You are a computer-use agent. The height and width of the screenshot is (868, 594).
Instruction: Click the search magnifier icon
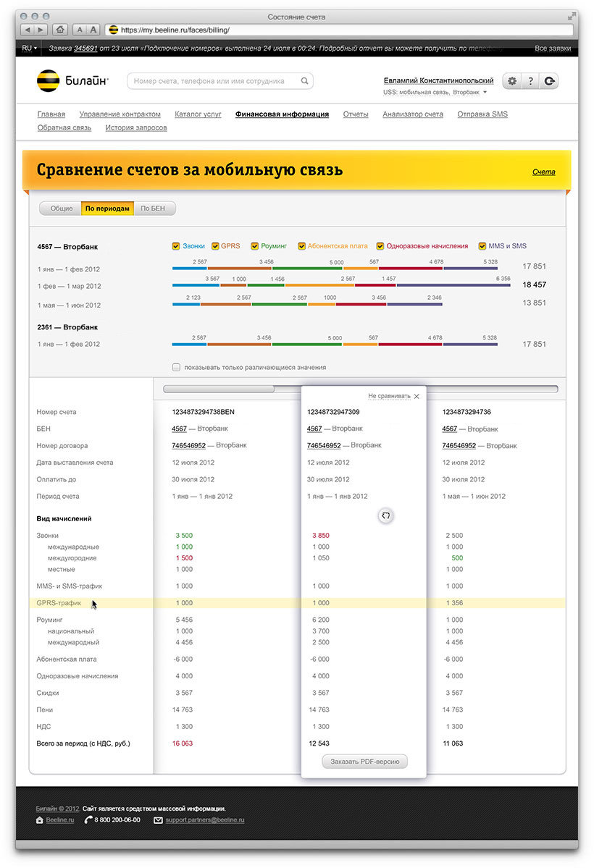pyautogui.click(x=305, y=81)
